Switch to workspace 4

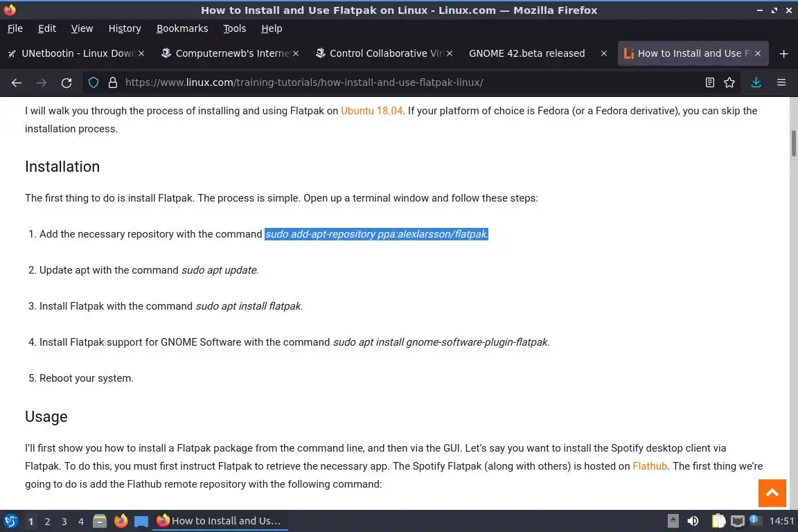80,522
